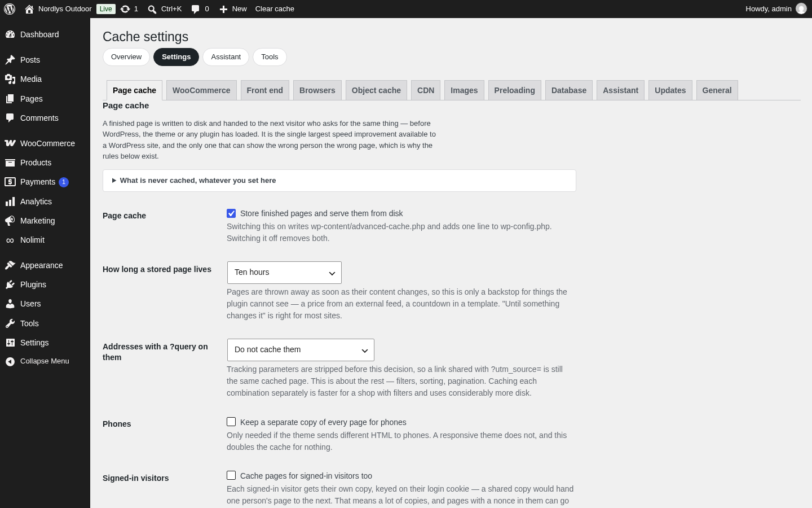Click the WooCommerce logo icon
The image size is (812, 508).
(x=10, y=143)
